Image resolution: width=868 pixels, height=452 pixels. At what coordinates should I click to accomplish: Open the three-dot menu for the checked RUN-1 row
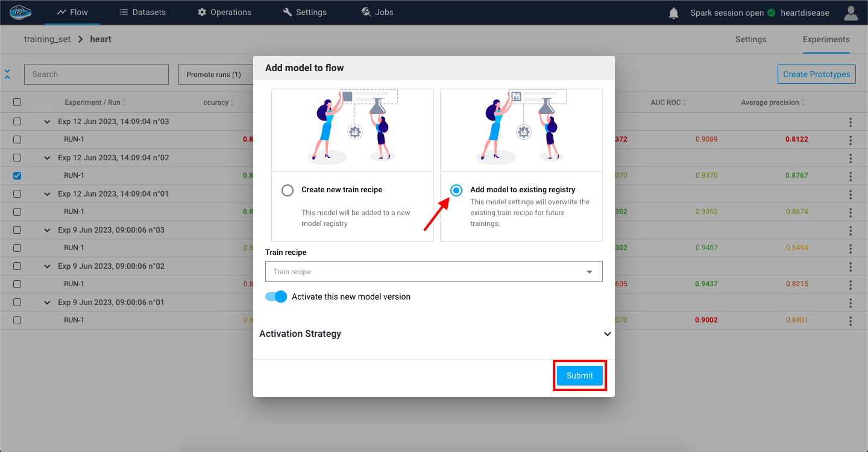851,176
